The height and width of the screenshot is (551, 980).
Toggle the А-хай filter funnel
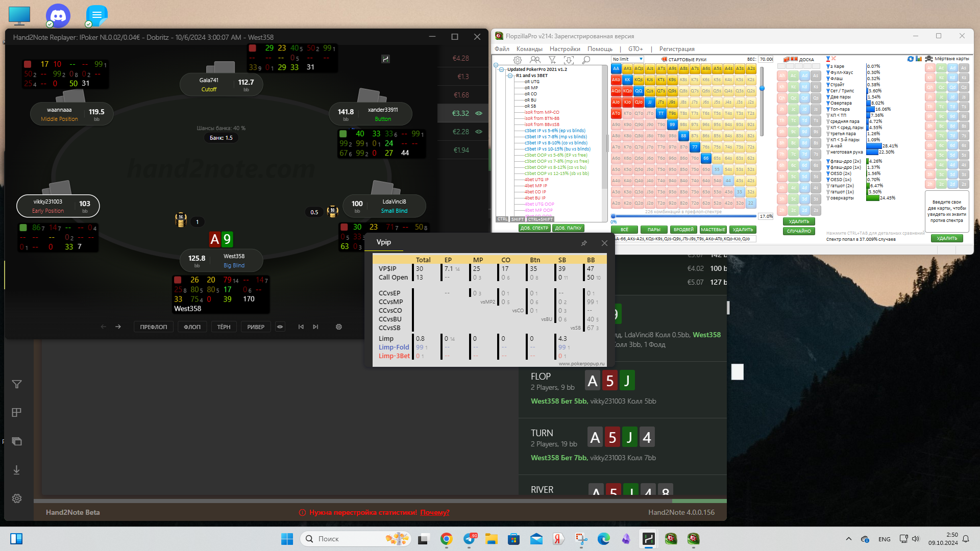pos(828,146)
